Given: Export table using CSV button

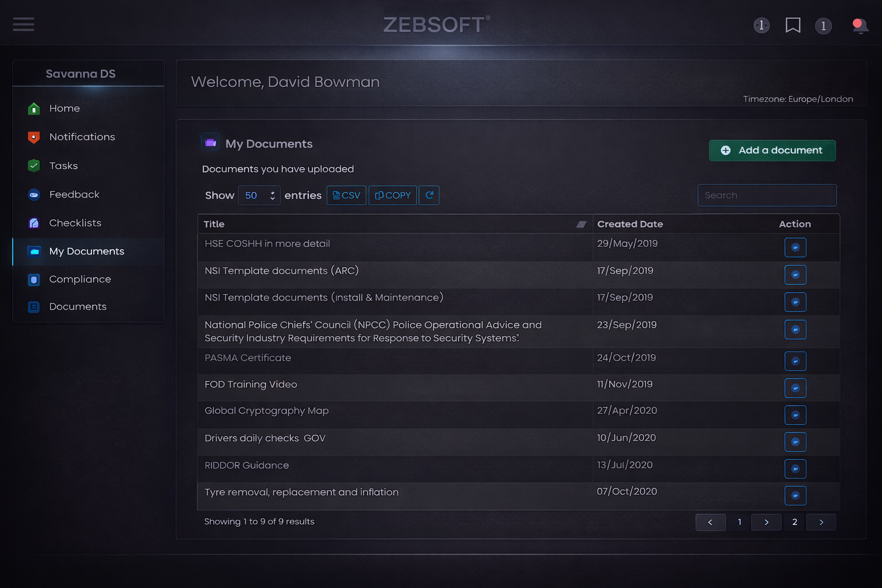Looking at the screenshot, I should (346, 195).
